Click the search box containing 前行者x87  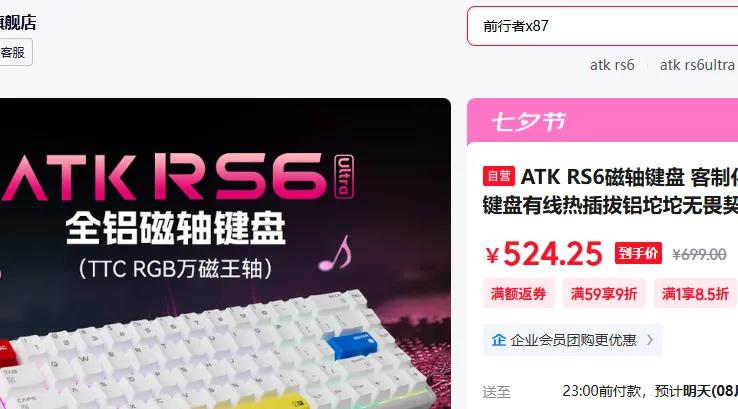tap(602, 26)
